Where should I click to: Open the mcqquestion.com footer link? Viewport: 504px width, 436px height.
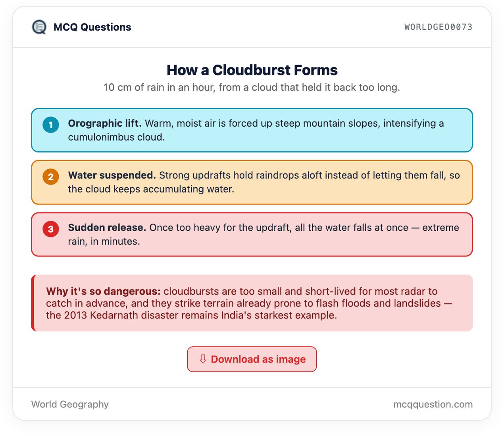[433, 404]
